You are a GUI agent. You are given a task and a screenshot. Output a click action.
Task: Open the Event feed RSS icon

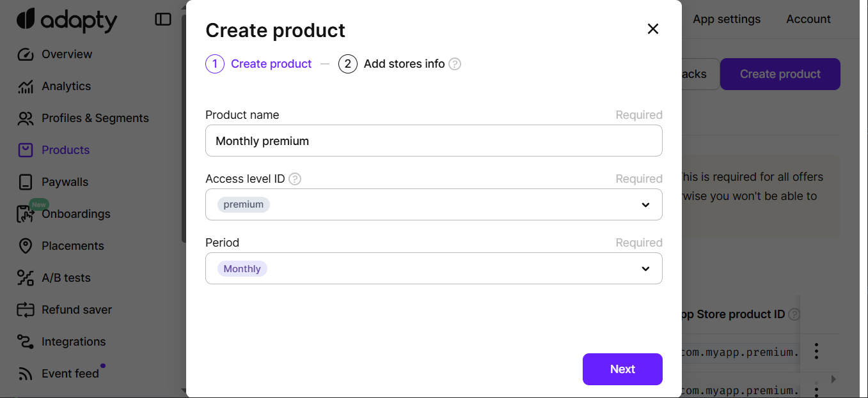pos(25,374)
